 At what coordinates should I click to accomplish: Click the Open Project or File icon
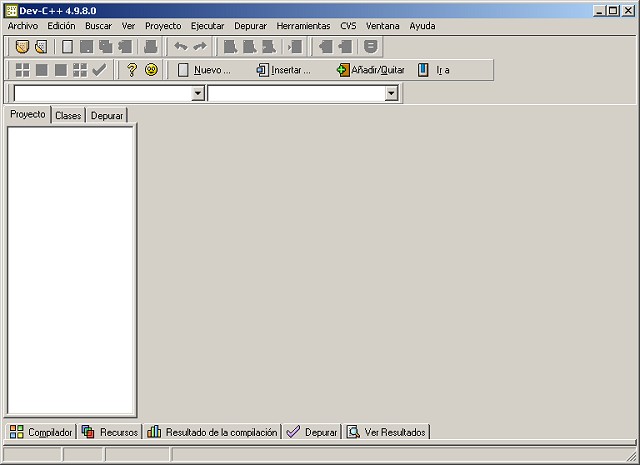40,47
